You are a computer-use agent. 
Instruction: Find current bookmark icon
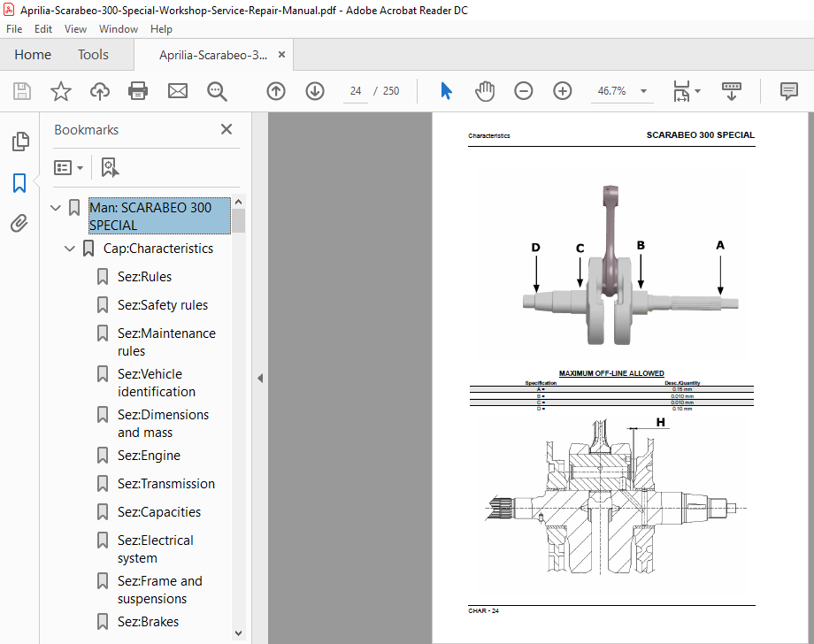pos(110,167)
